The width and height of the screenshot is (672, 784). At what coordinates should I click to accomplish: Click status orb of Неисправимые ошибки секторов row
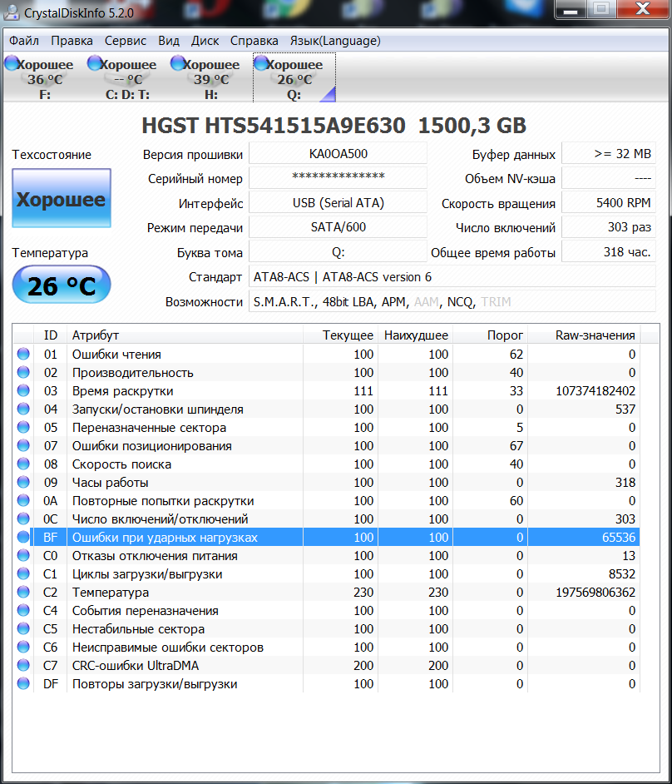point(23,647)
